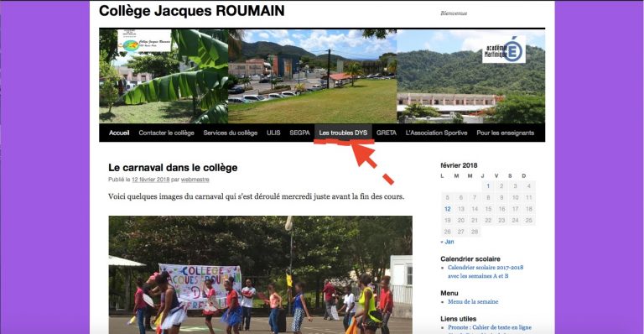Select Services du collège in the navigation
The width and height of the screenshot is (644, 334).
pyautogui.click(x=231, y=133)
